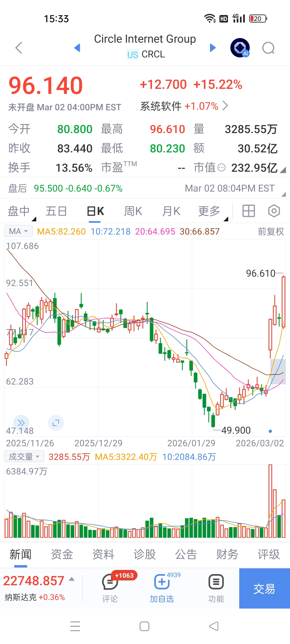Expand quote details triangle near 市值
This screenshot has height=644, width=290.
[x=283, y=170]
